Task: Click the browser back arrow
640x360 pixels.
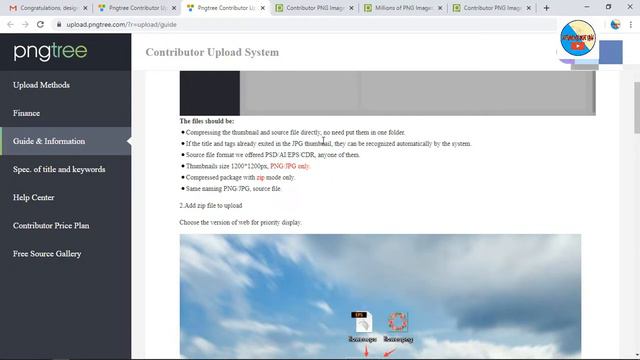Action: pyautogui.click(x=10, y=24)
